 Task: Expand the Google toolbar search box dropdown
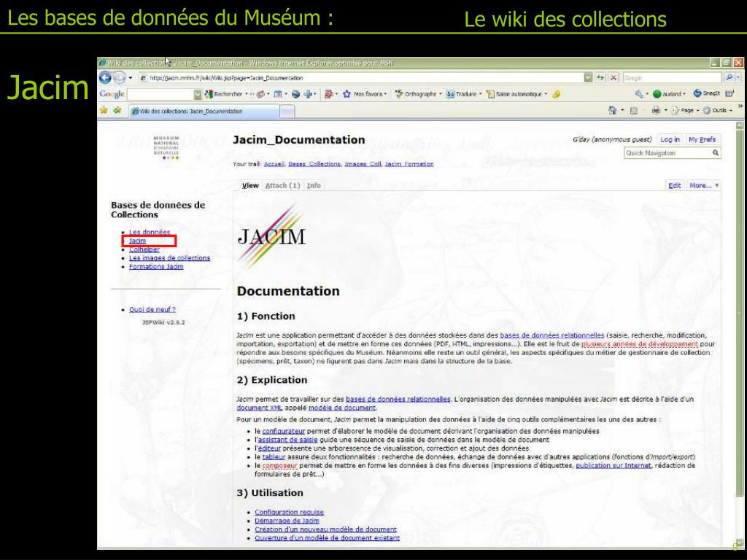(x=198, y=94)
